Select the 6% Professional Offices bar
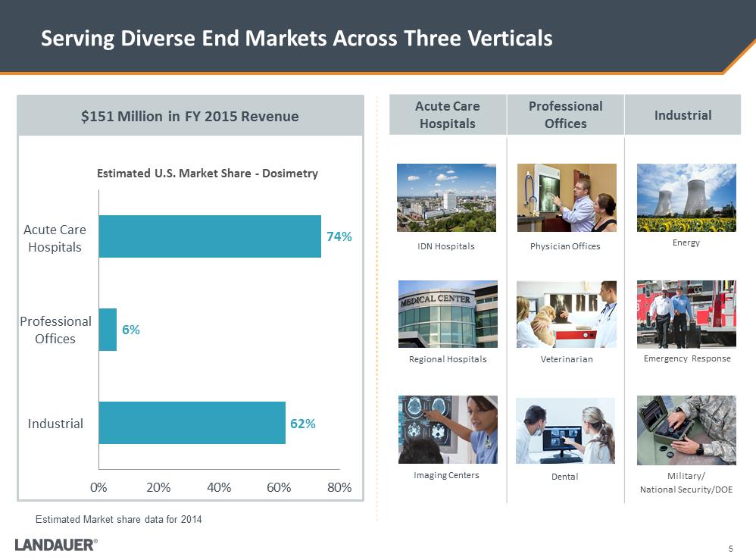The height and width of the screenshot is (560, 756). [108, 330]
